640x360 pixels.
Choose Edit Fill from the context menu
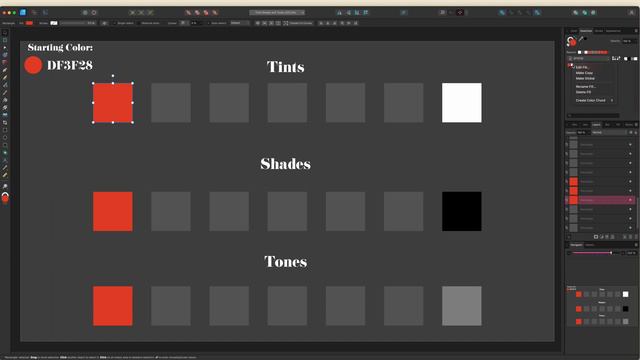click(x=582, y=67)
